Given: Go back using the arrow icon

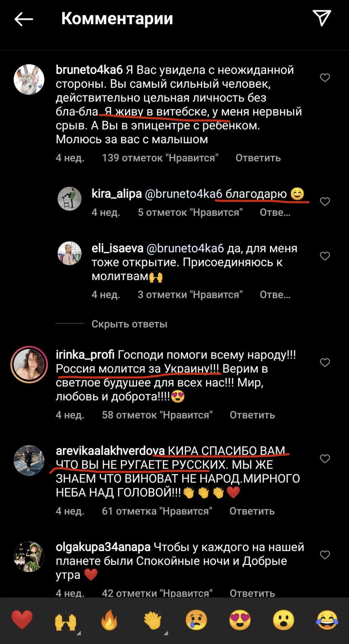Looking at the screenshot, I should click(x=24, y=19).
